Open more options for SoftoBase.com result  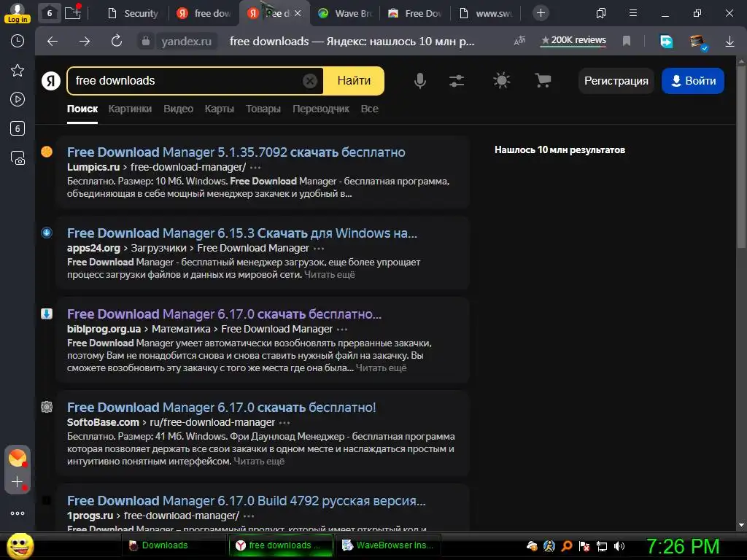click(x=285, y=423)
